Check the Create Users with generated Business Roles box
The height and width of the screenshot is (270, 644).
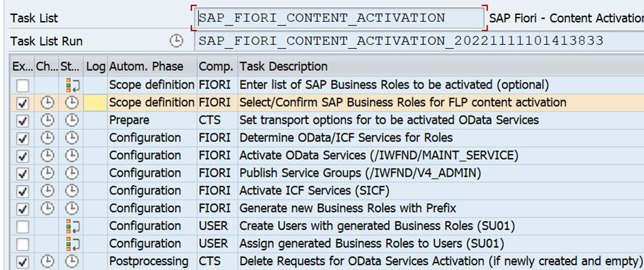tap(22, 226)
